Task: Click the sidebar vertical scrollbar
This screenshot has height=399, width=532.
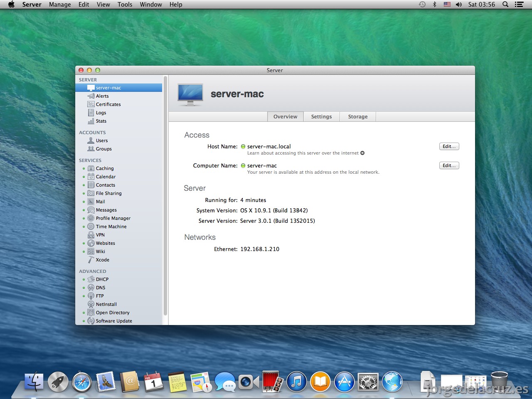Action: (x=165, y=195)
